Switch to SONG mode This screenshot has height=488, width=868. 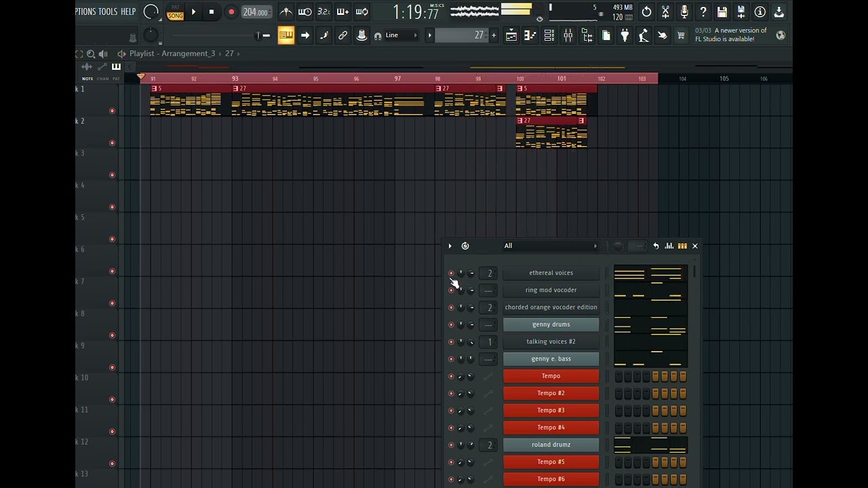(176, 16)
